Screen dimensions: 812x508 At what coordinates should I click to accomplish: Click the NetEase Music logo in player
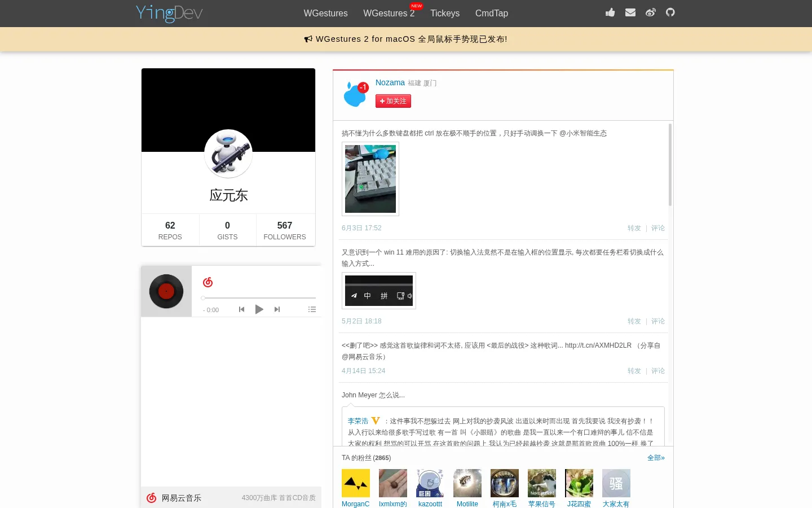point(208,282)
